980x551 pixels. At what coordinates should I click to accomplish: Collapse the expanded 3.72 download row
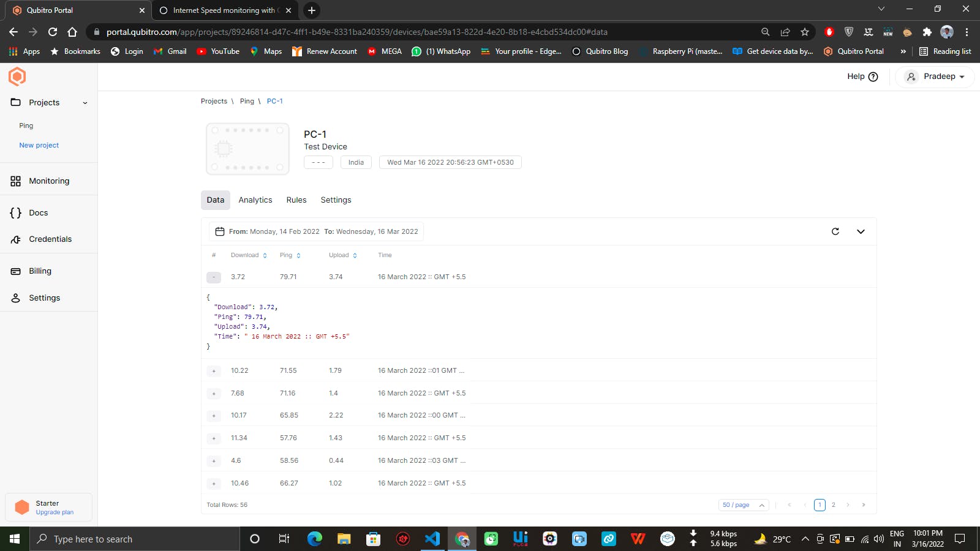[214, 277]
